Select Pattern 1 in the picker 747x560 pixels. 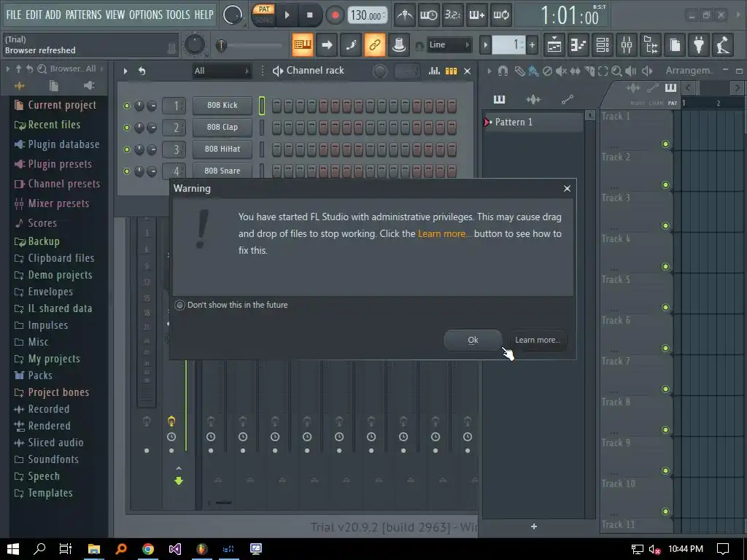pyautogui.click(x=533, y=122)
